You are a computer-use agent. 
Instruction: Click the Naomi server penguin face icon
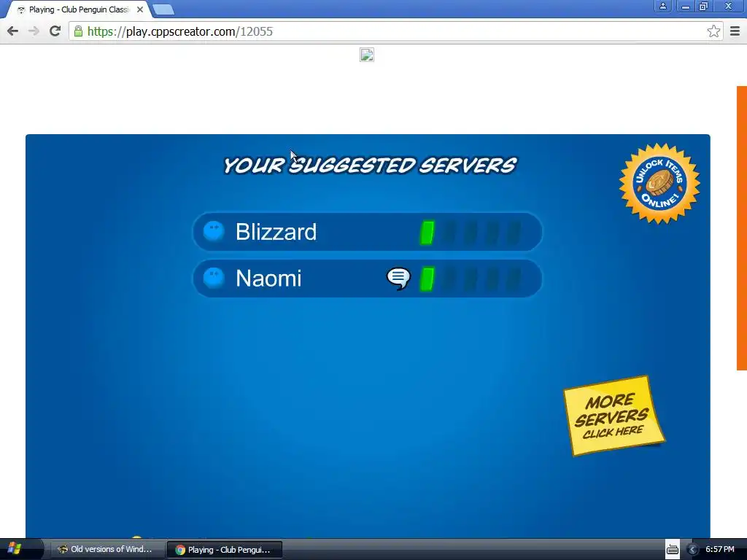(x=214, y=278)
